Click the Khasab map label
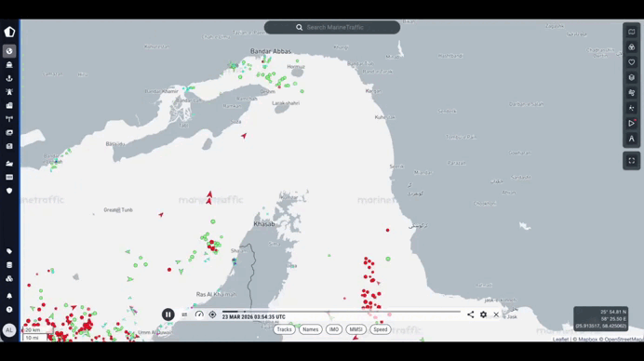 point(264,224)
